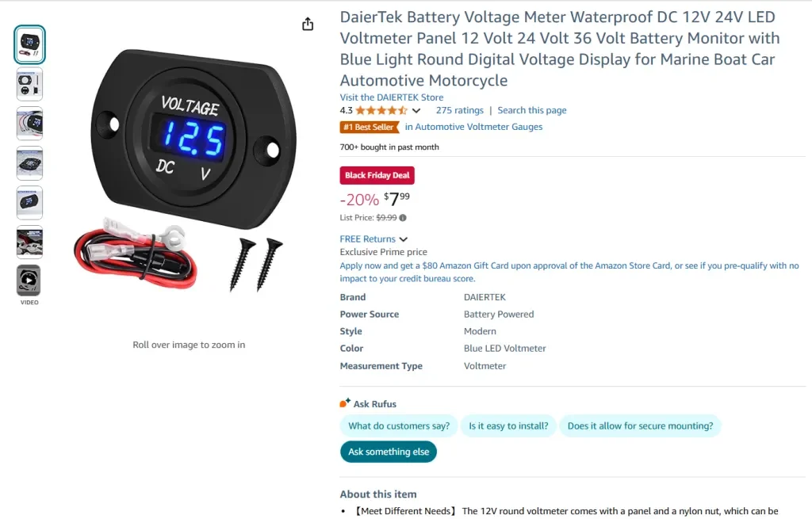Select the second thumbnail showing voltmeter parts
The image size is (812, 519).
pyautogui.click(x=29, y=84)
